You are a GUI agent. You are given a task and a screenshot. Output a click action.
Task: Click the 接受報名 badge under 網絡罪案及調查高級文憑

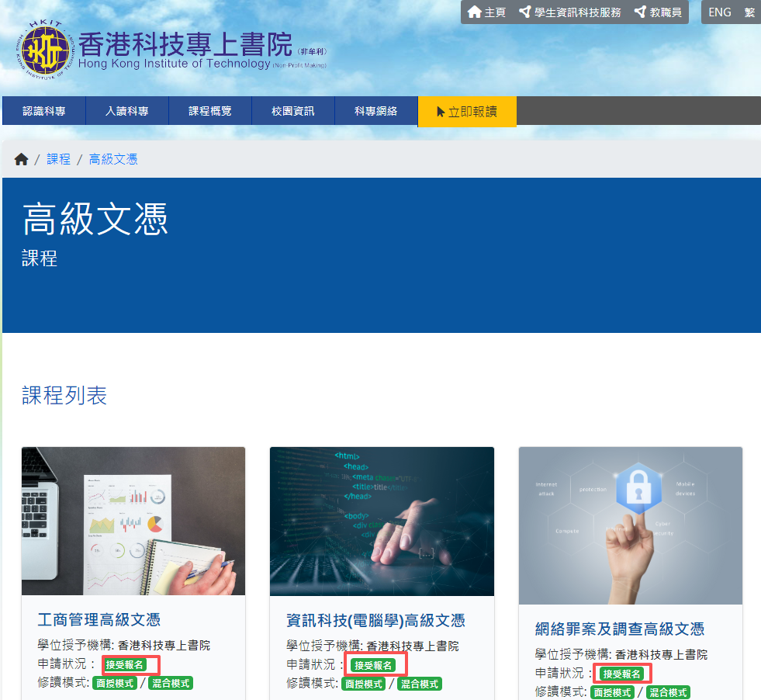(x=623, y=673)
